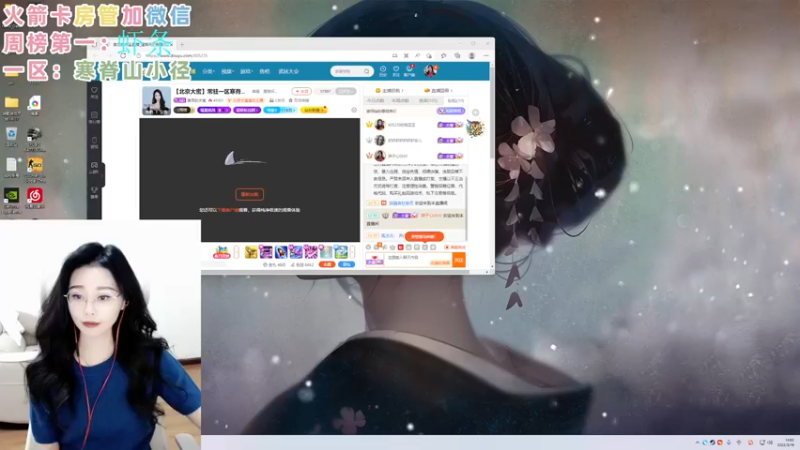Open the browser favorites star icon

coord(443,55)
